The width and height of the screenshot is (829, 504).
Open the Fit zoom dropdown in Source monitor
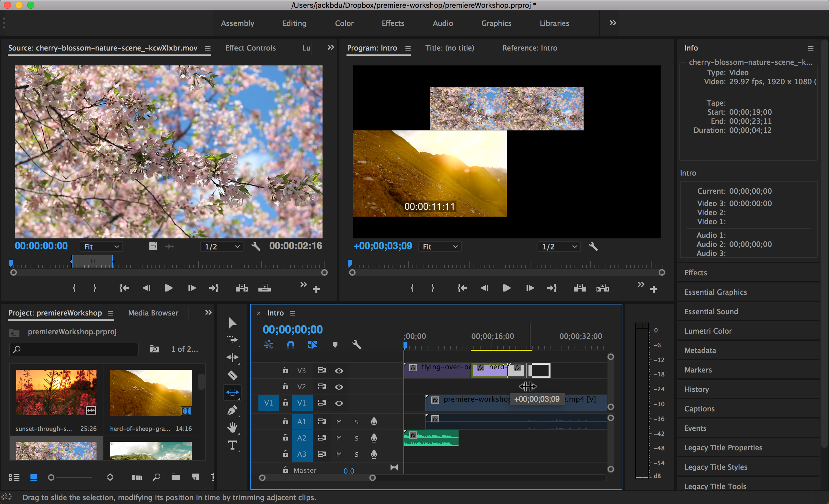(x=101, y=246)
